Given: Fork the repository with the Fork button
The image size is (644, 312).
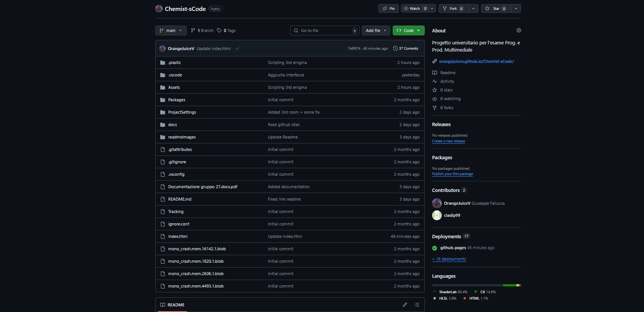Looking at the screenshot, I should pyautogui.click(x=453, y=8).
